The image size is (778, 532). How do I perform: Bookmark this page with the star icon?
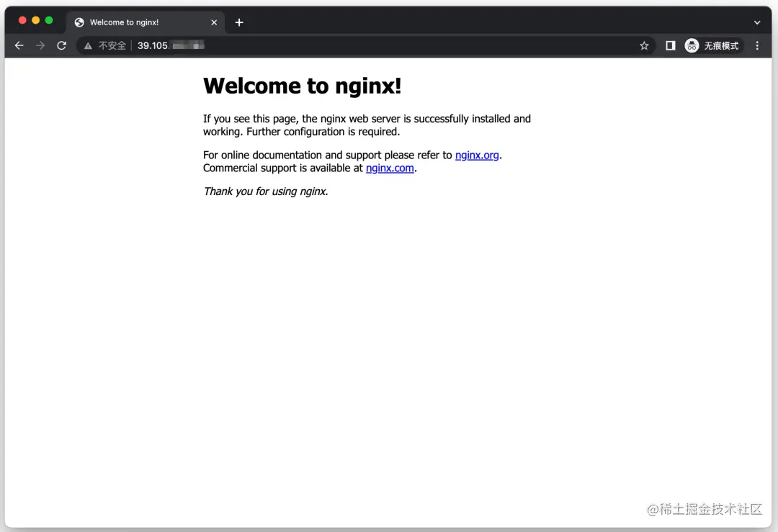tap(644, 45)
